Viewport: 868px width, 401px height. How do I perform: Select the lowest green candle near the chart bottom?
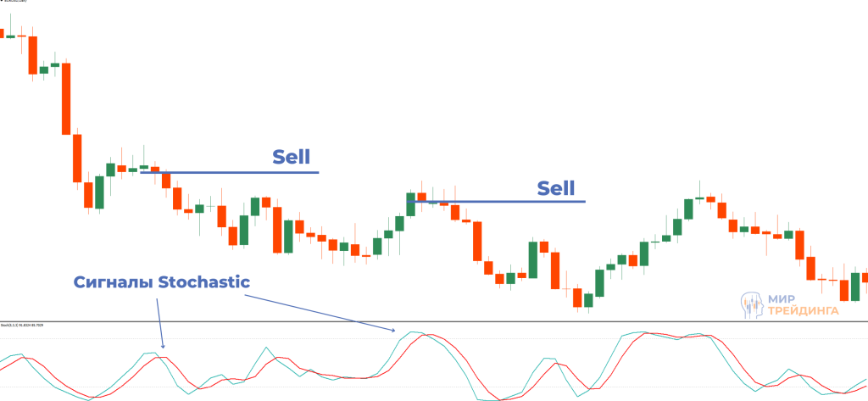(588, 298)
